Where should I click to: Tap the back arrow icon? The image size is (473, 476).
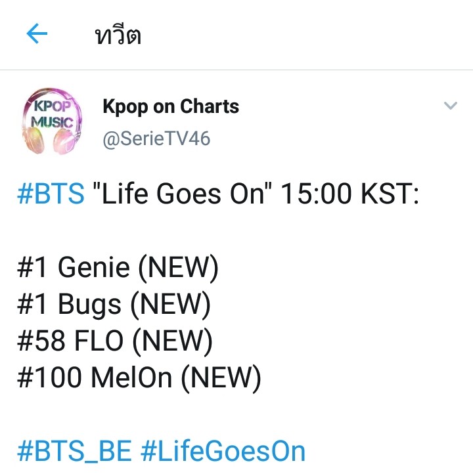[x=37, y=34]
